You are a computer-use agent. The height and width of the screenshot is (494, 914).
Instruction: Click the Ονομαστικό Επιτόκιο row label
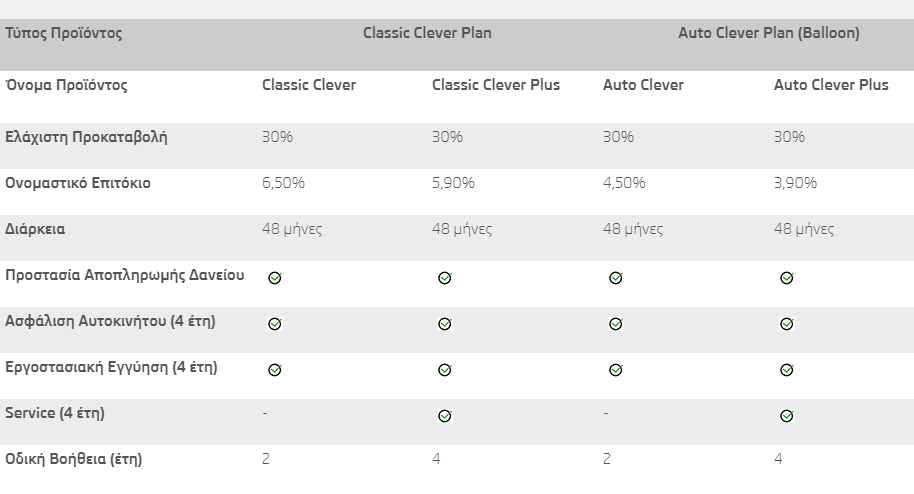78,184
